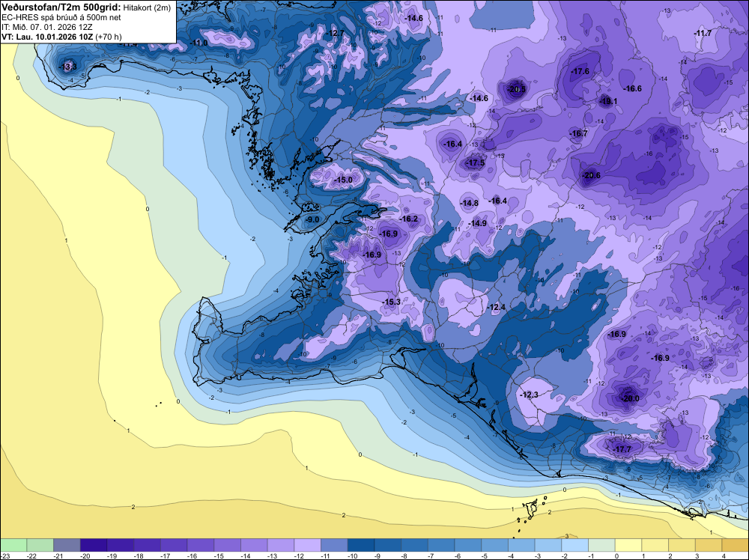The width and height of the screenshot is (749, 560).
Task: Click the -12.4 temperature label
Action: coord(496,307)
